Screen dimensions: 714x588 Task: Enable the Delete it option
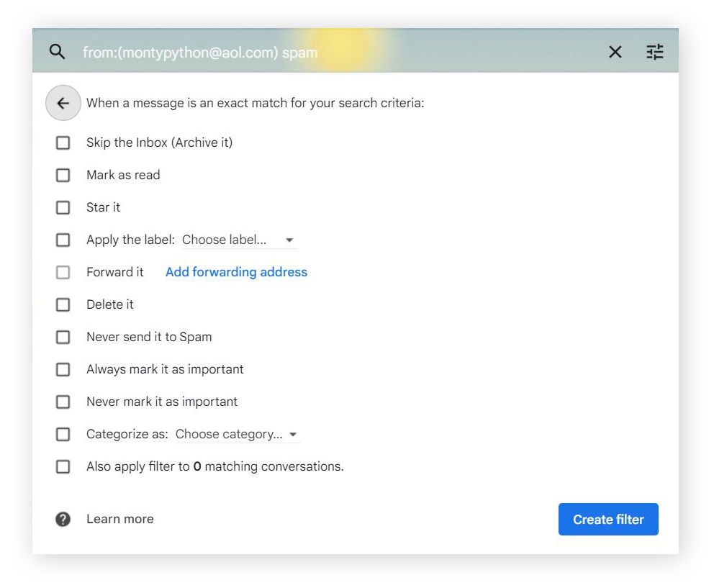coord(63,304)
